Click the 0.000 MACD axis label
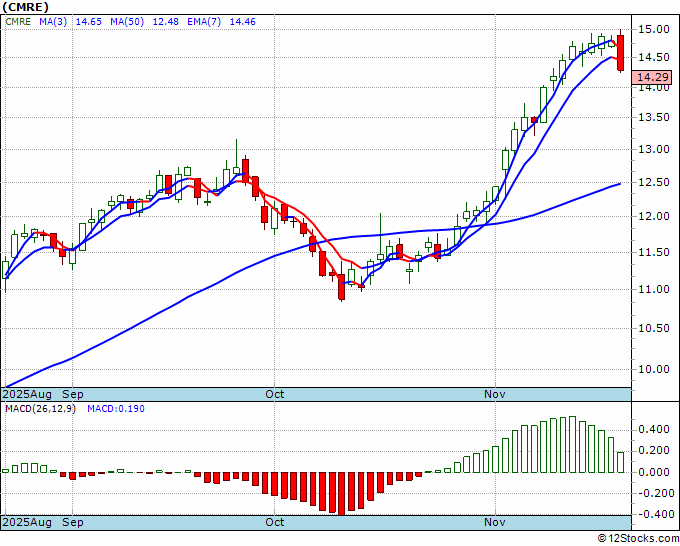Viewport: 680px width, 546px height. (654, 472)
